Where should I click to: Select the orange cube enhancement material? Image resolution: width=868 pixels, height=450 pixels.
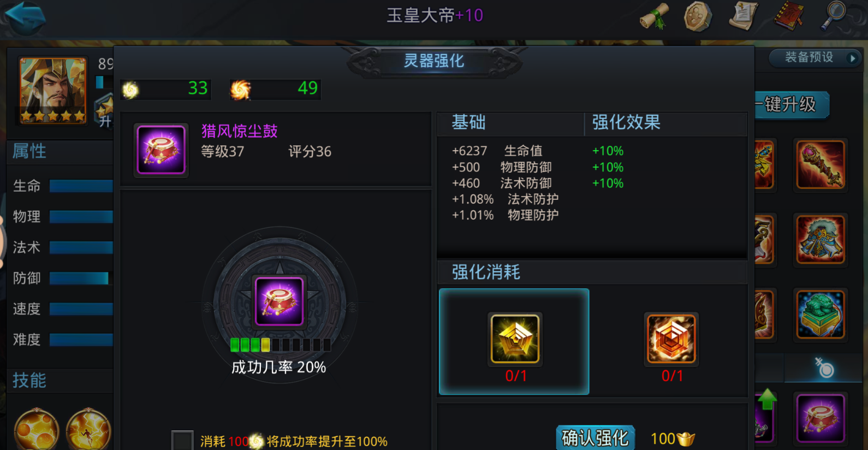coord(671,339)
